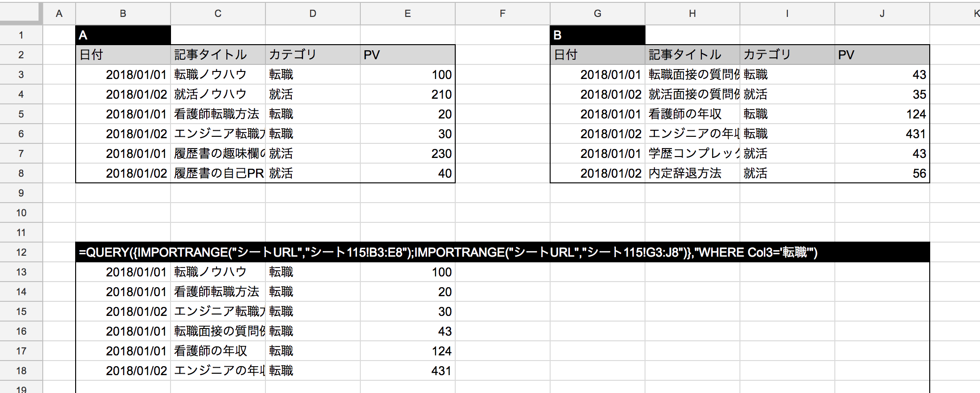The height and width of the screenshot is (393, 980).
Task: Click cell '就活ノウハウ' in row 4
Action: tap(218, 94)
